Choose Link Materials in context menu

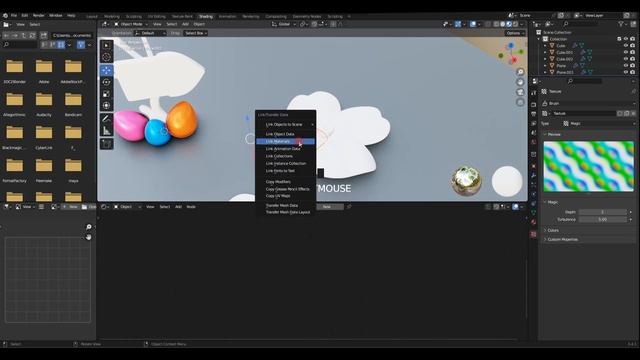pos(285,141)
